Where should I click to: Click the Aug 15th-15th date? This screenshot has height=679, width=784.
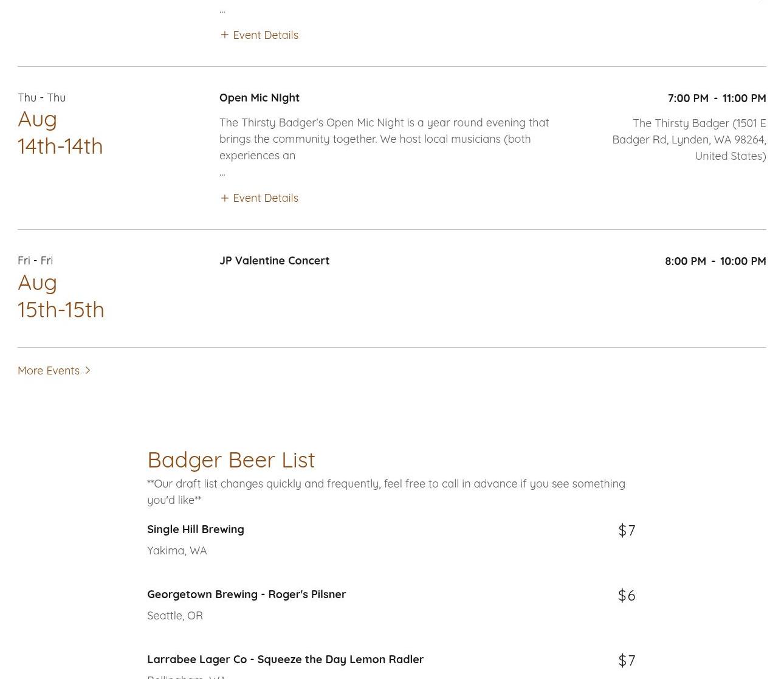(x=61, y=296)
